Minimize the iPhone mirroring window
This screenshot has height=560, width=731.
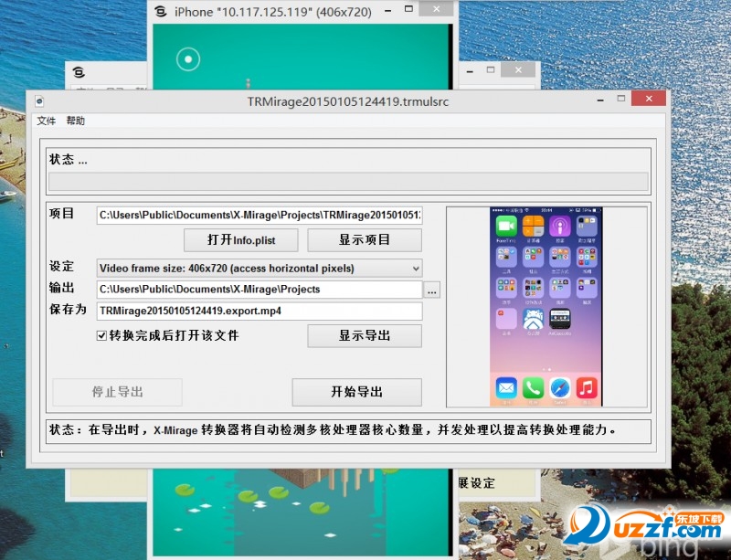(387, 9)
